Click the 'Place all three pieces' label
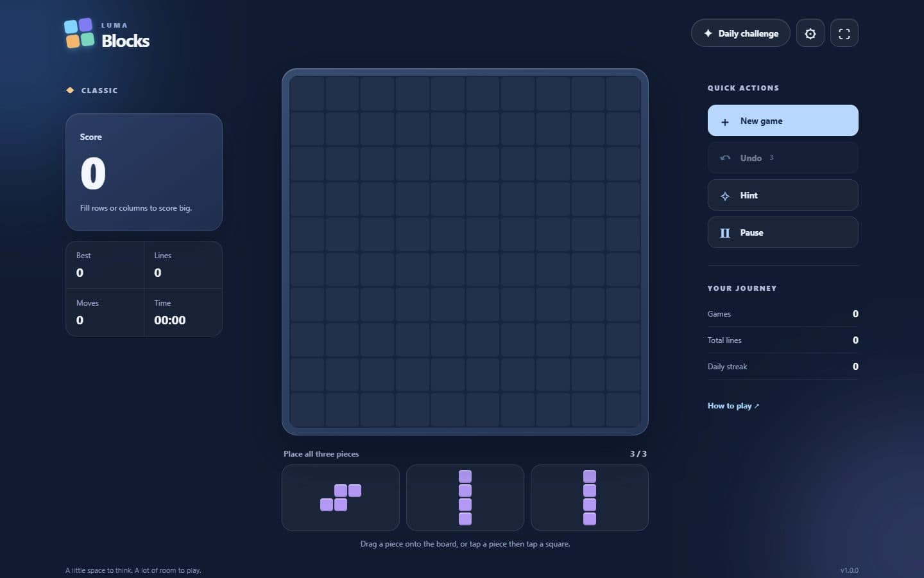 (321, 454)
